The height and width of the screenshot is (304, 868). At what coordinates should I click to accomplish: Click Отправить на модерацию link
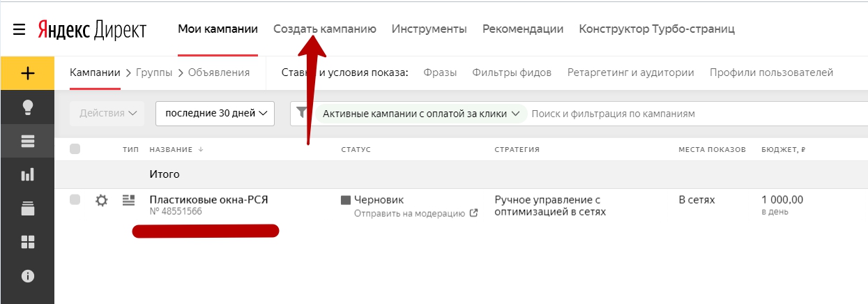(409, 213)
